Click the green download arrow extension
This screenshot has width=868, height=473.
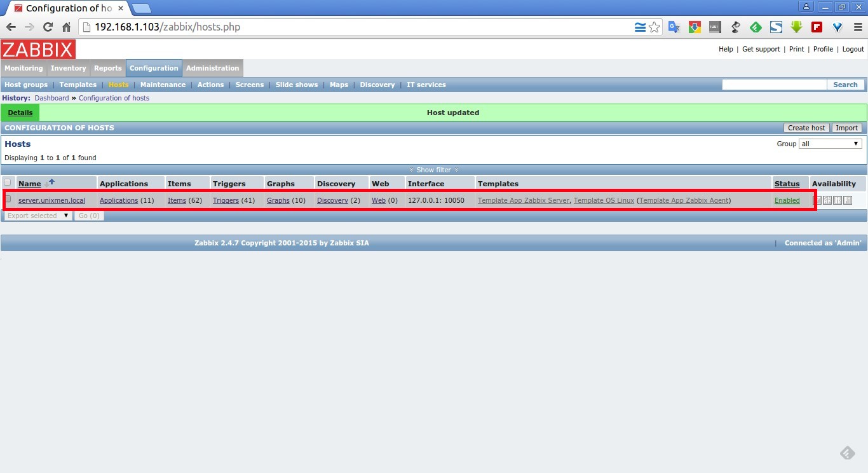click(796, 27)
